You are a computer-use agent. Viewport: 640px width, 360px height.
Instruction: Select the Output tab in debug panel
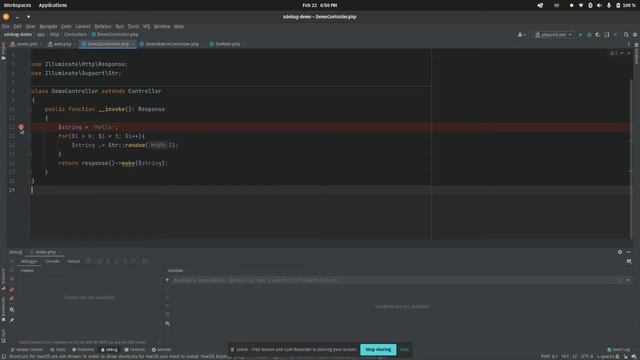pos(73,261)
